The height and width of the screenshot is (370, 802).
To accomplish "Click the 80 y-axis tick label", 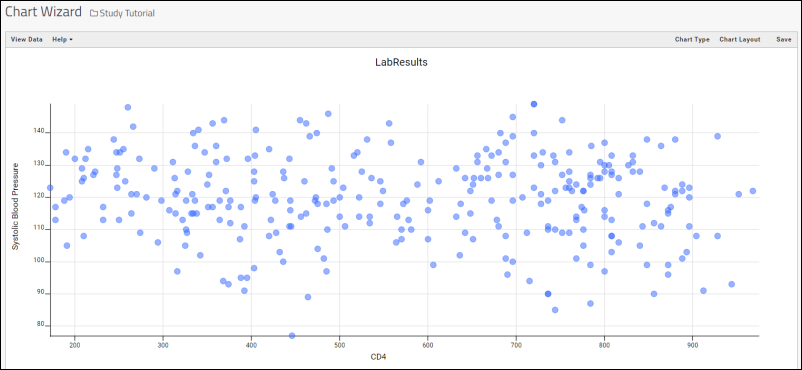I will point(41,325).
